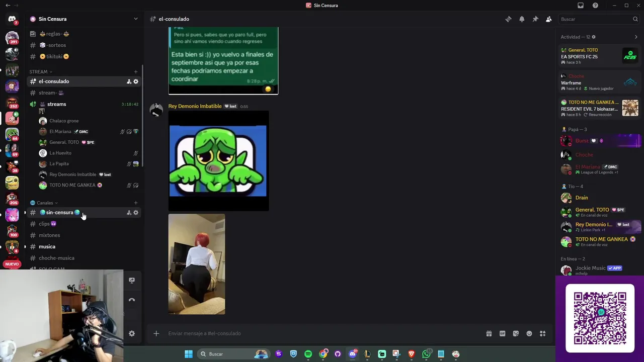Select voice user Chalaco grone
The image size is (644, 362).
pos(64,121)
